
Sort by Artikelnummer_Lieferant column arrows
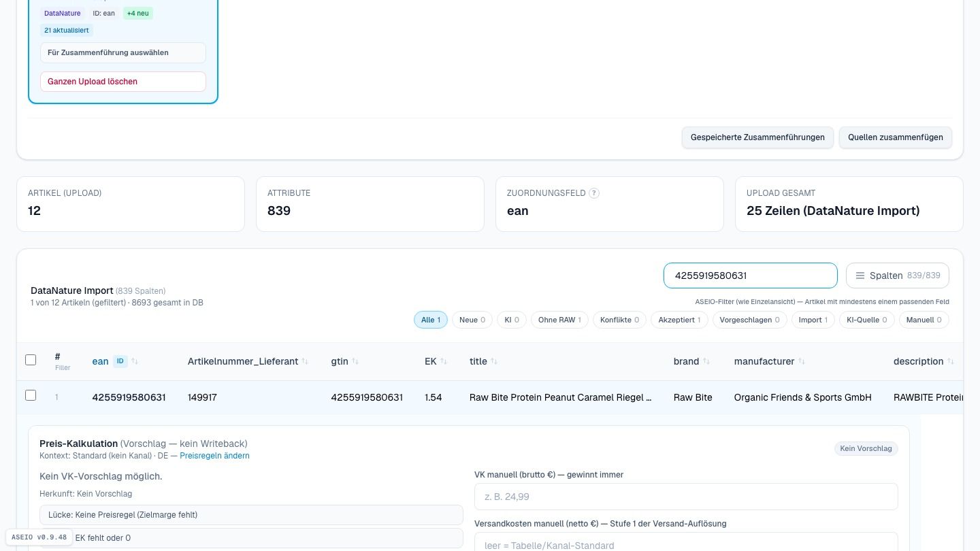305,361
